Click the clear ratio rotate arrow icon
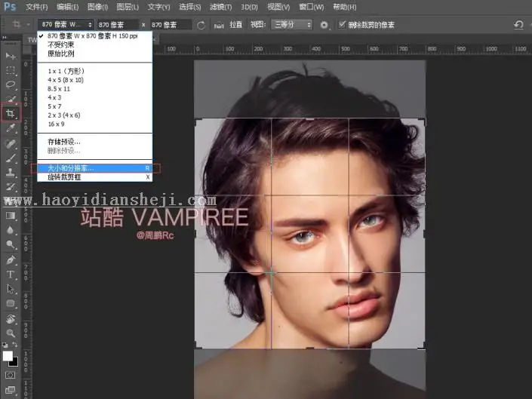The image size is (532, 399). pyautogui.click(x=201, y=25)
